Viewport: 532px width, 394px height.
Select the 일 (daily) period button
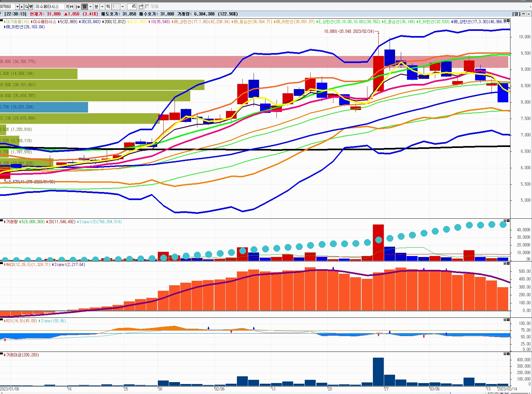click(84, 7)
